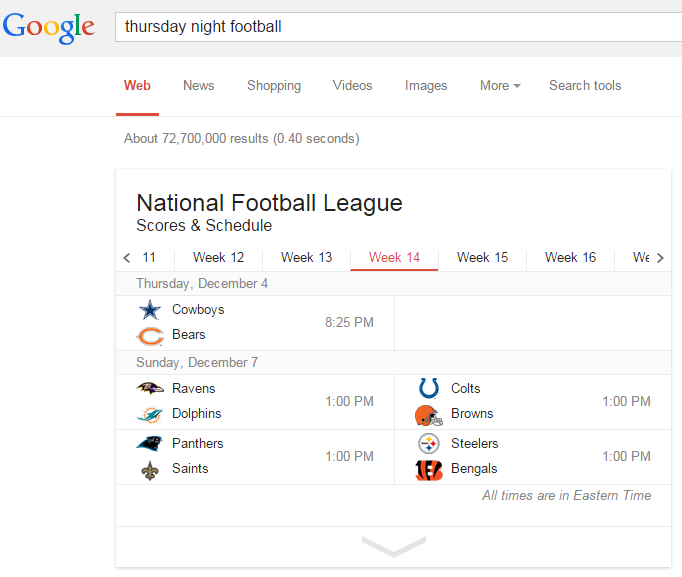
Task: Click the Miami Dolphins logo
Action: click(x=150, y=414)
